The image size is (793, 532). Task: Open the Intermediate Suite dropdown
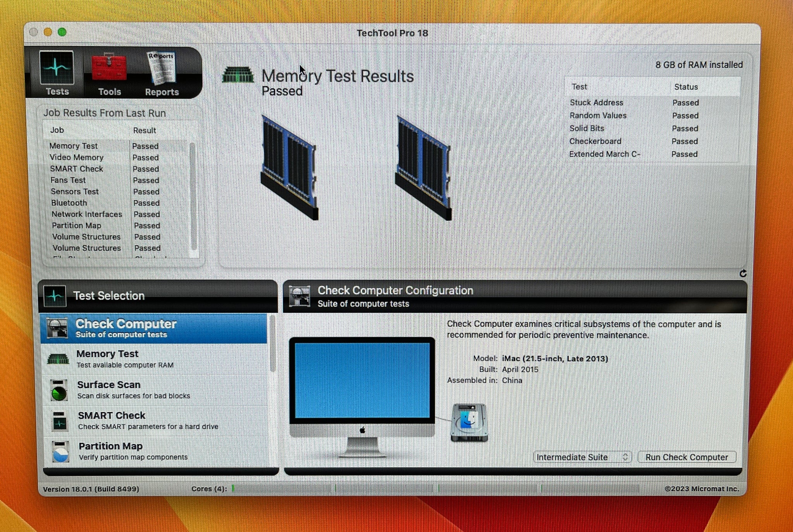point(582,457)
